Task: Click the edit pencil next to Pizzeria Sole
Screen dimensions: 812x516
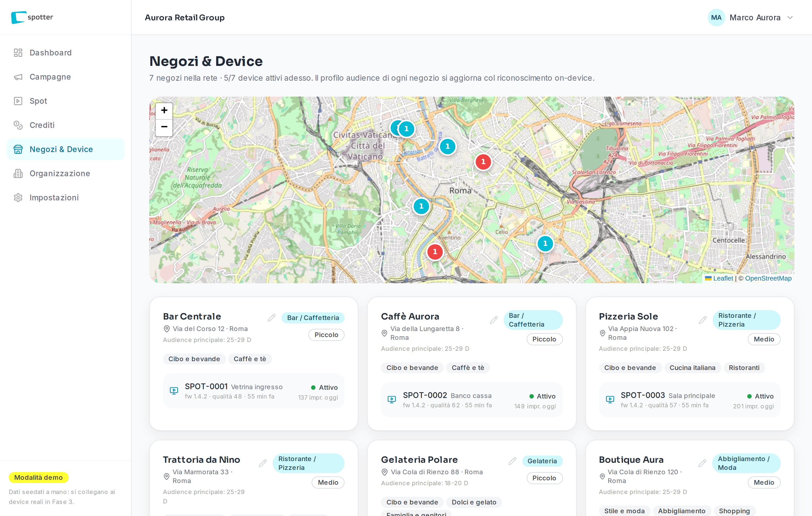Action: point(703,319)
